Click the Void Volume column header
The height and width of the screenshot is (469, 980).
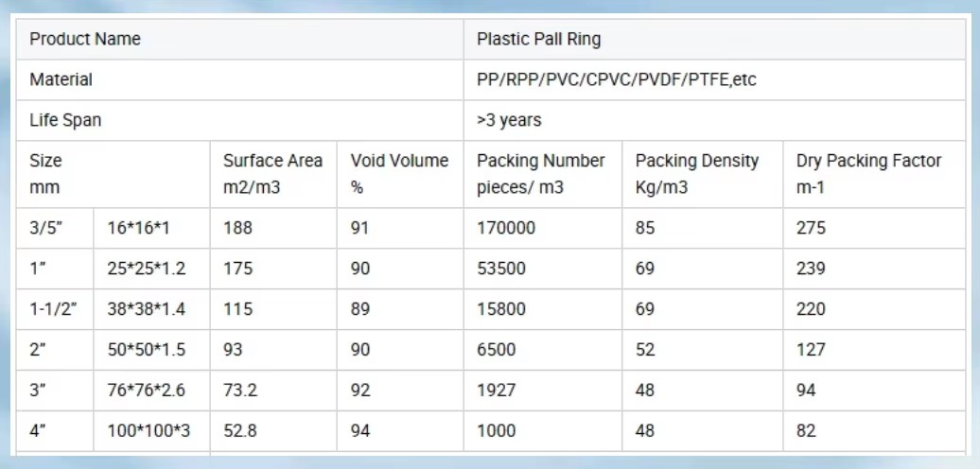pos(400,174)
